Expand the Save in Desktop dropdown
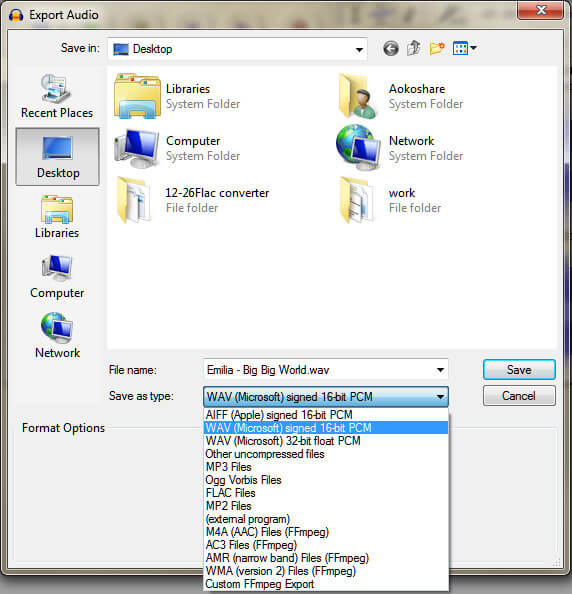572x594 pixels. click(x=359, y=49)
